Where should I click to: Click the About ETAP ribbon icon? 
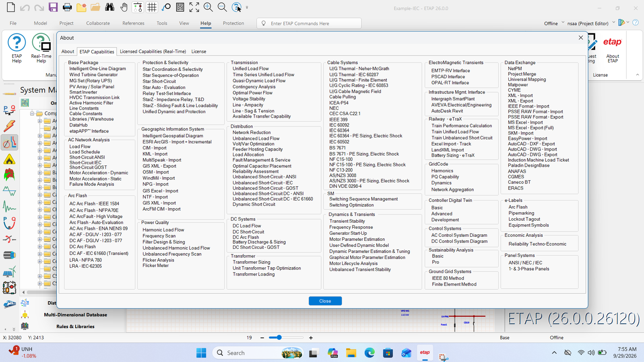612,48
